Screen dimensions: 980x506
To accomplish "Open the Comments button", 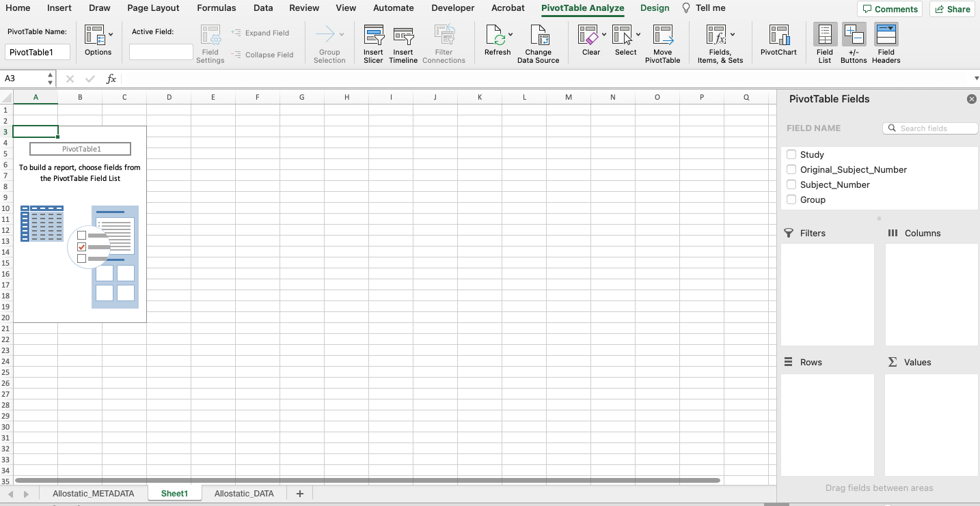I will [x=890, y=9].
